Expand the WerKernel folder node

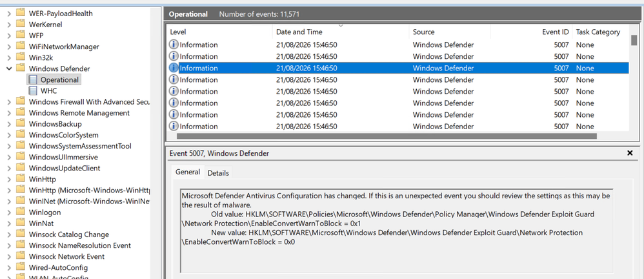click(9, 25)
